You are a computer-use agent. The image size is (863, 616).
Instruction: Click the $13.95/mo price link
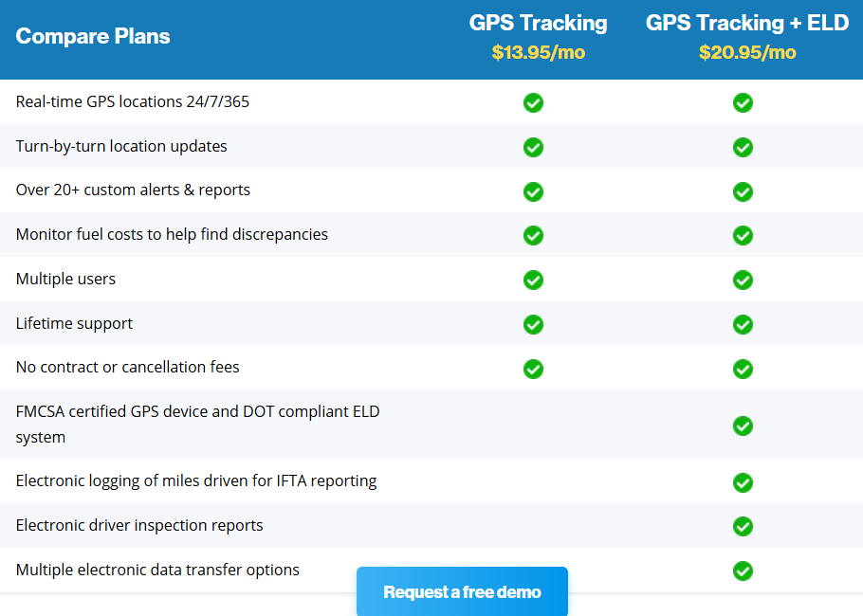[538, 53]
